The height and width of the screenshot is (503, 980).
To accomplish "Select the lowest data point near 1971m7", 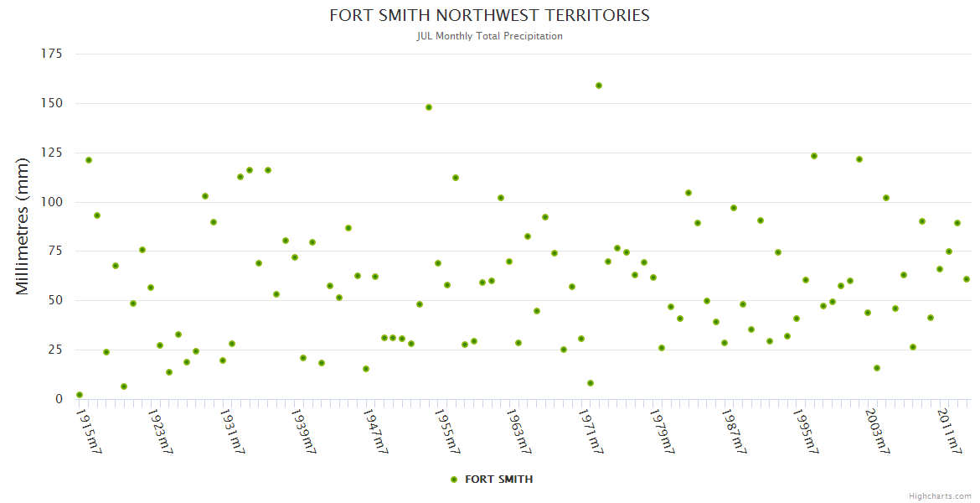I will coord(591,383).
